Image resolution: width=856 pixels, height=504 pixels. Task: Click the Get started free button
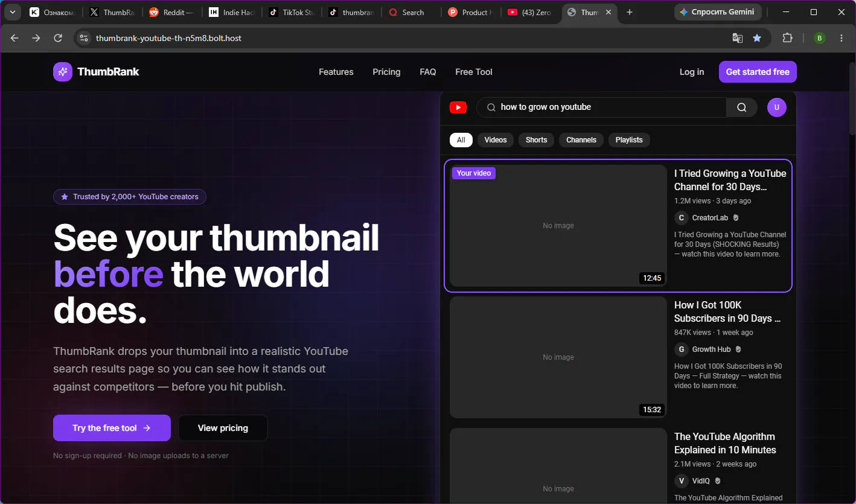(x=758, y=72)
